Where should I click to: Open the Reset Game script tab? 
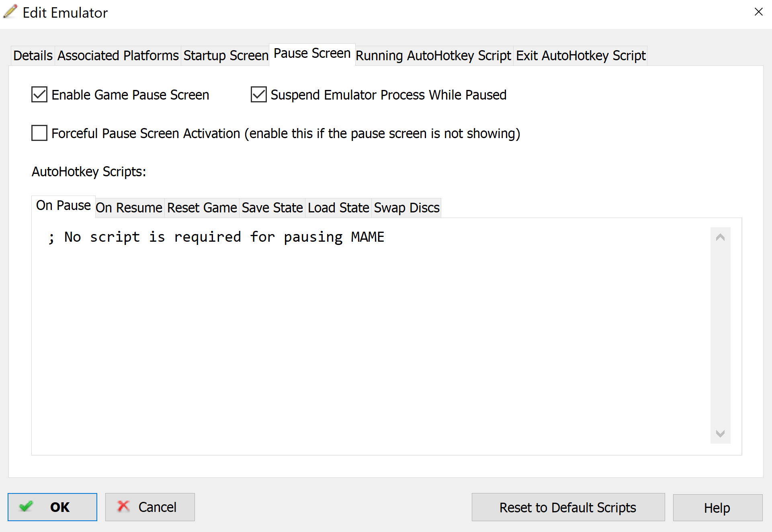pyautogui.click(x=202, y=208)
